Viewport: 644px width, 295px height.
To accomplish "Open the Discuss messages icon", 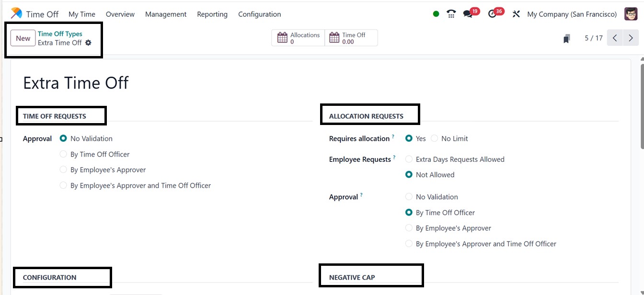I will (468, 14).
